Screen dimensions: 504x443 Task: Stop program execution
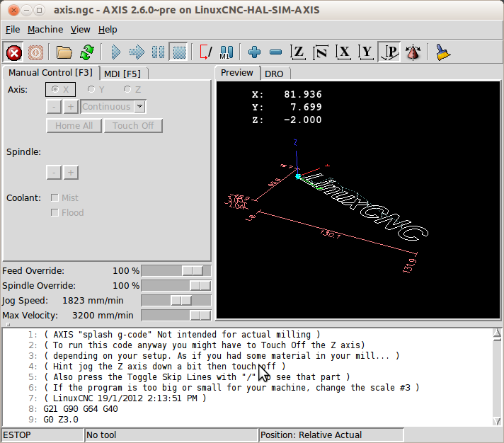[x=179, y=52]
